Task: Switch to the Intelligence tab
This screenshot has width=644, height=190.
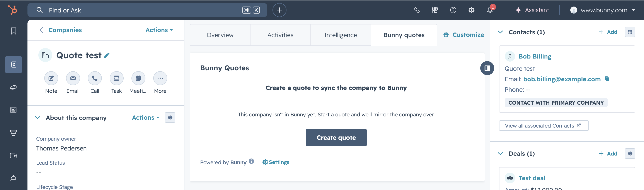Action: click(x=341, y=35)
